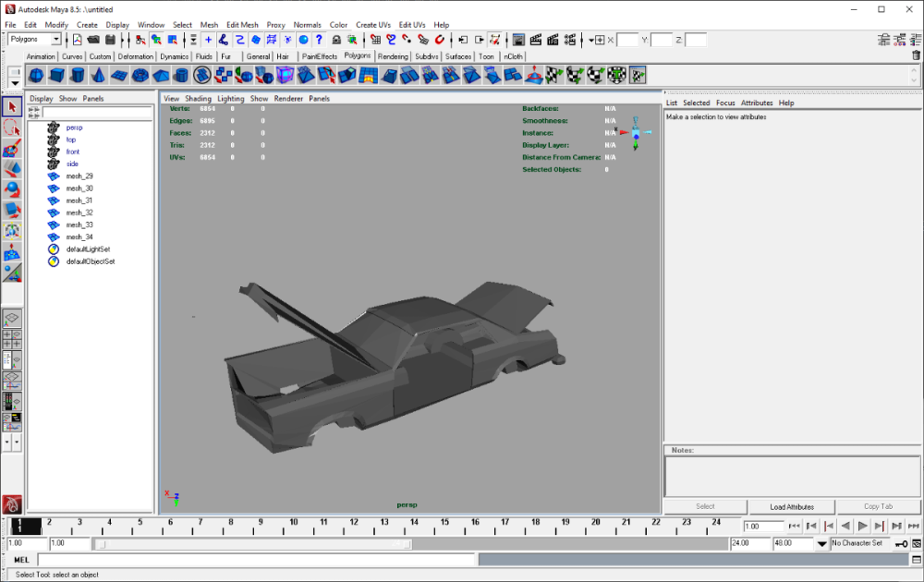Click the Select tool arrow icon
This screenshot has height=582, width=924.
[x=12, y=107]
